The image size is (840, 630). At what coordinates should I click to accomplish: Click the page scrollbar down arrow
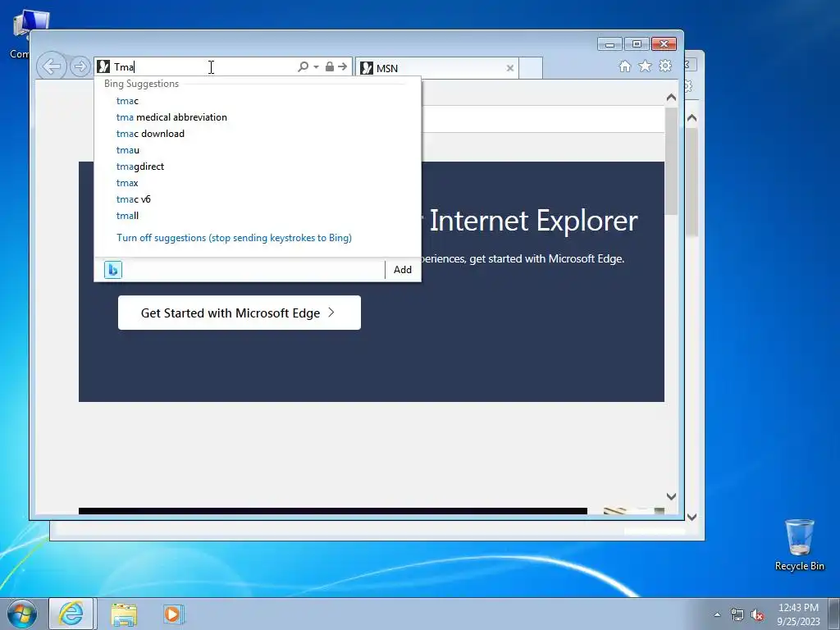(x=671, y=496)
